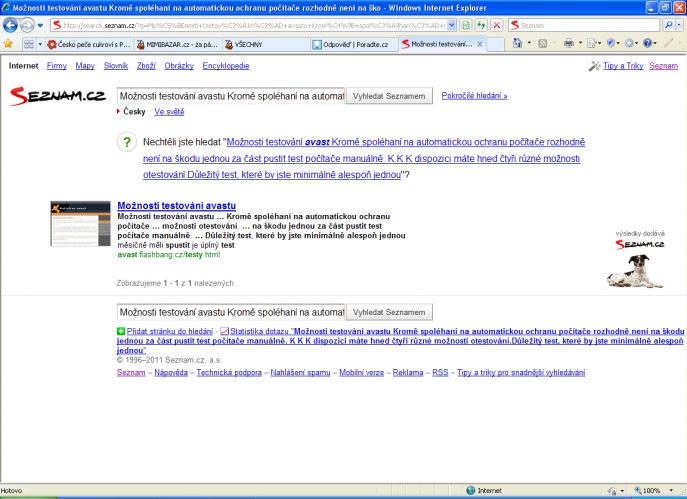
Task: Go back with the Back arrow button
Action: pyautogui.click(x=10, y=25)
